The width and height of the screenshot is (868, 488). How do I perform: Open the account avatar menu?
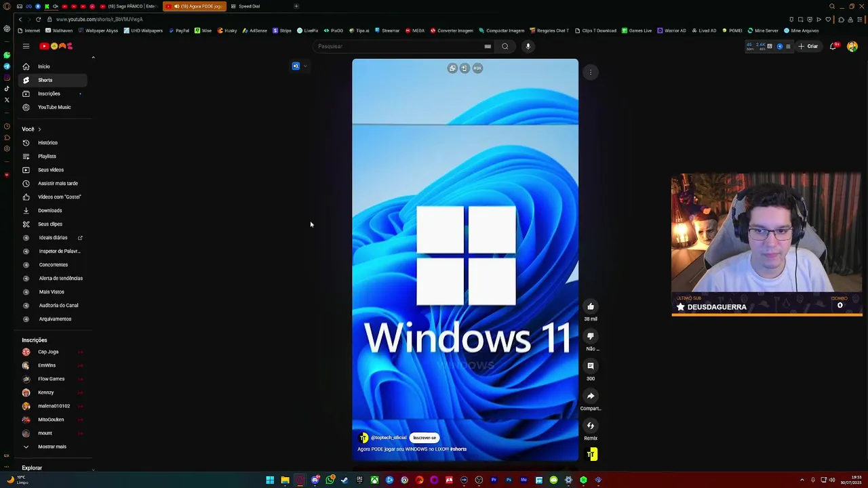coord(852,46)
